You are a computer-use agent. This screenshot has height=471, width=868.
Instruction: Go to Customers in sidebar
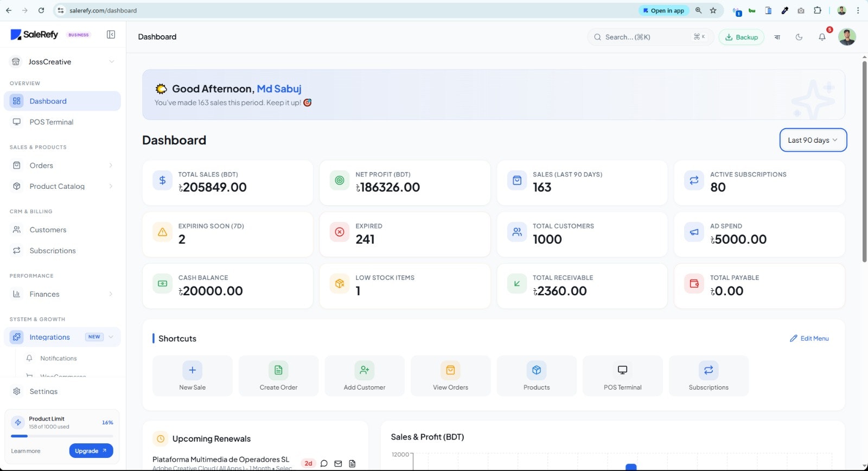click(x=62, y=230)
